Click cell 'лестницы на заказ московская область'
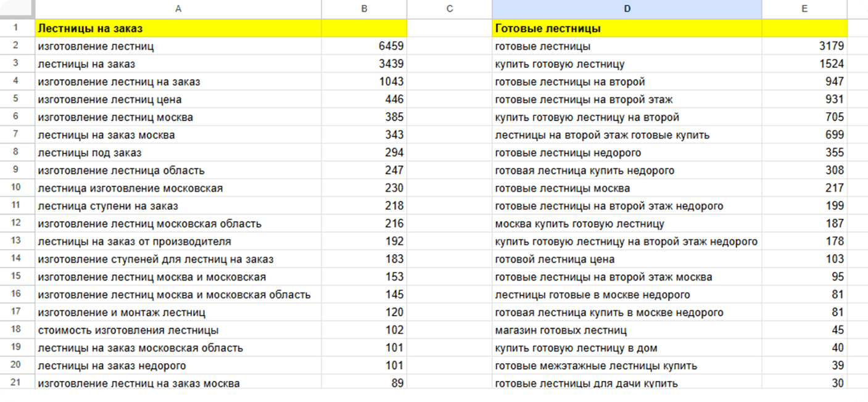The height and width of the screenshot is (402, 868). [x=178, y=348]
